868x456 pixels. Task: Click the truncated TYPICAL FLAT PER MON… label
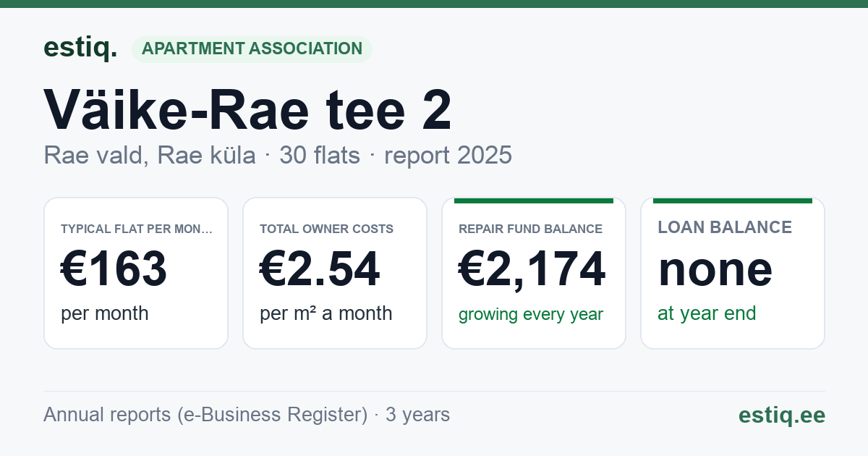pyautogui.click(x=137, y=229)
